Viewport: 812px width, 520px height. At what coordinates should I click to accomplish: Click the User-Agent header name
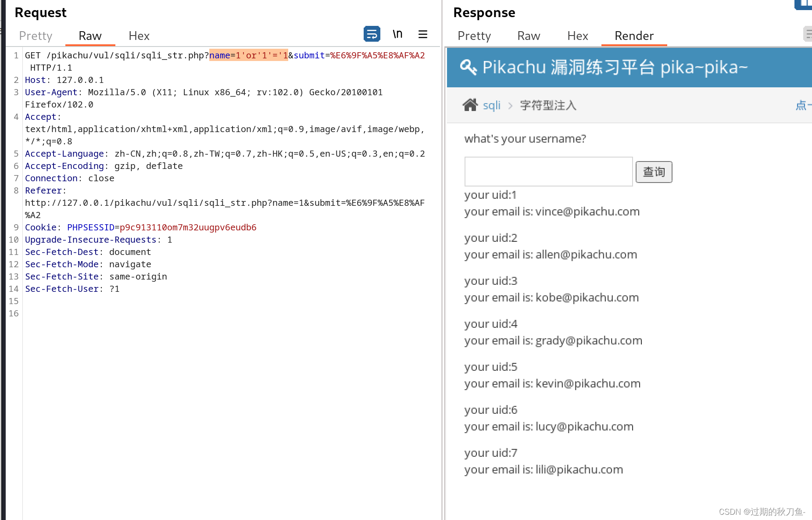51,92
